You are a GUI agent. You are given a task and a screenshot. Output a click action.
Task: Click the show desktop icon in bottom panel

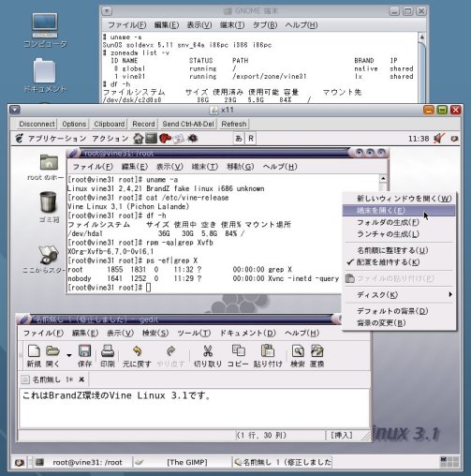click(20, 462)
